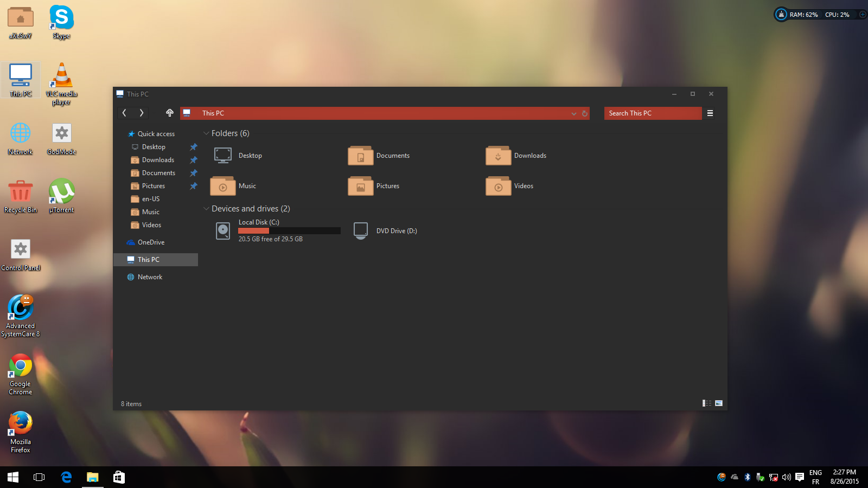Select Network in the navigation pane
The height and width of the screenshot is (488, 868).
150,277
